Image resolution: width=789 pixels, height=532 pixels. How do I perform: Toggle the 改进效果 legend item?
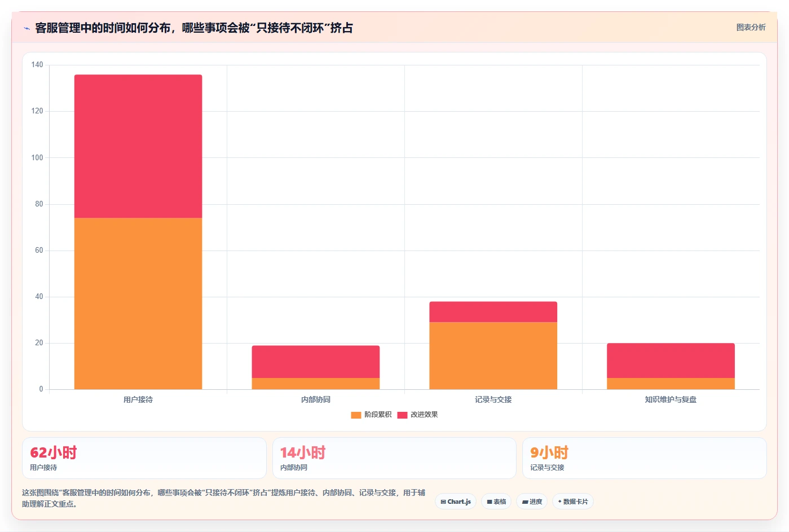click(x=417, y=415)
